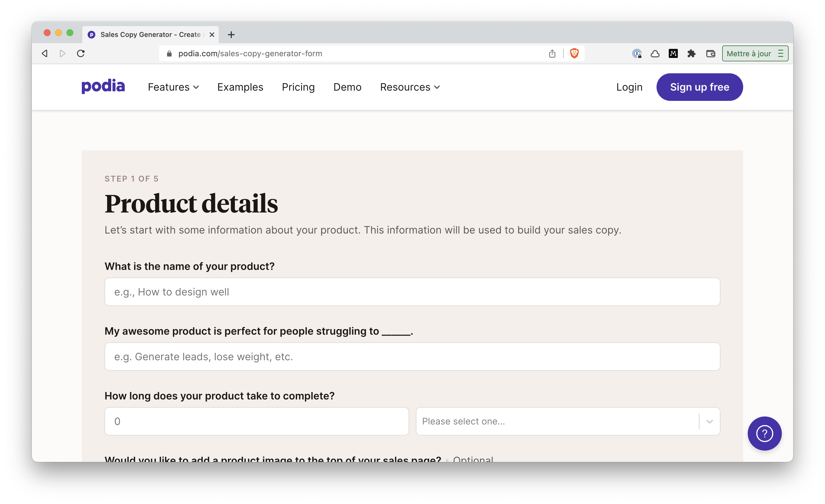The height and width of the screenshot is (504, 825).
Task: Open the purple help question mark bubble
Action: [764, 433]
